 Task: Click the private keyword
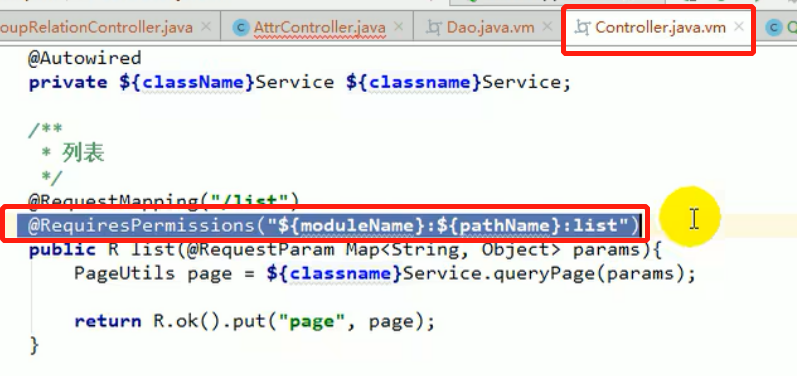68,82
